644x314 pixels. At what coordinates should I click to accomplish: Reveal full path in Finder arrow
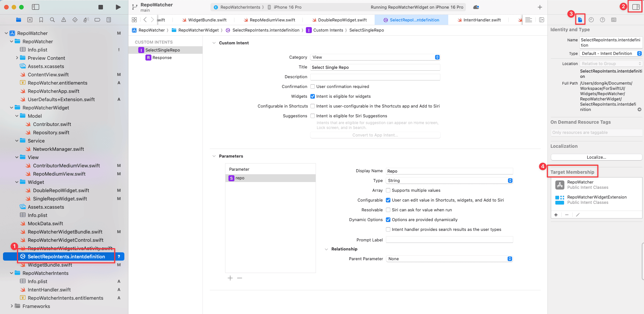(x=639, y=110)
